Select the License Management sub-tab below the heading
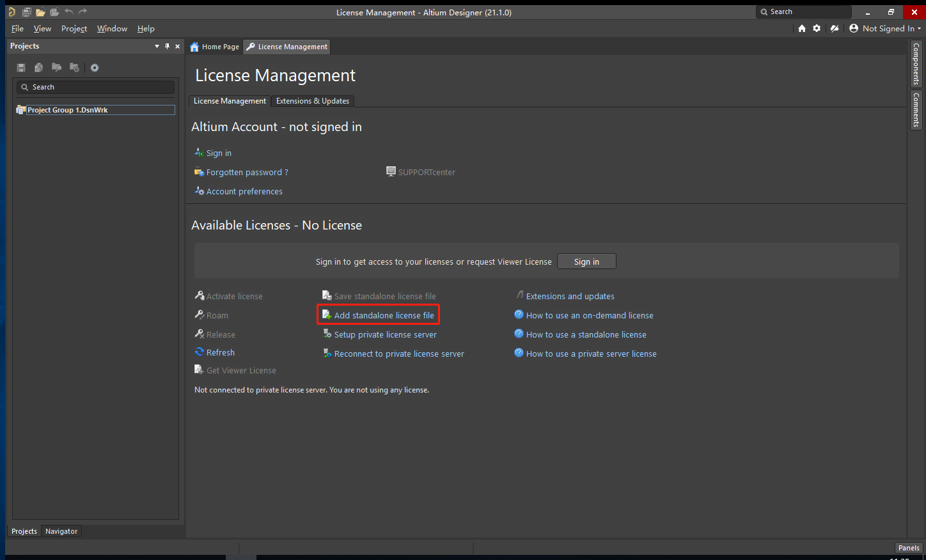This screenshot has height=560, width=926. coord(230,101)
